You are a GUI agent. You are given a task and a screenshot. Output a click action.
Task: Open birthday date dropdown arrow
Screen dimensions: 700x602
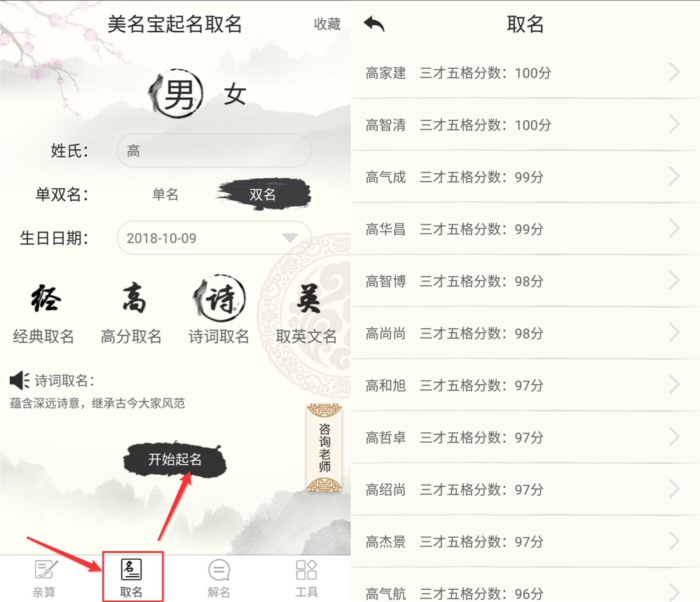[x=290, y=237]
